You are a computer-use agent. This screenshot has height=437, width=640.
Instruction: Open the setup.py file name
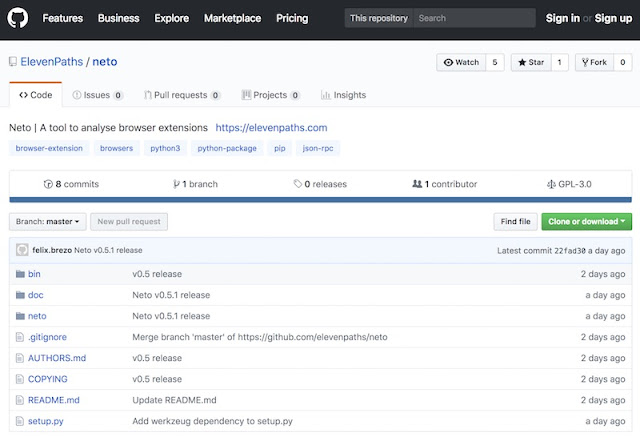coord(46,421)
